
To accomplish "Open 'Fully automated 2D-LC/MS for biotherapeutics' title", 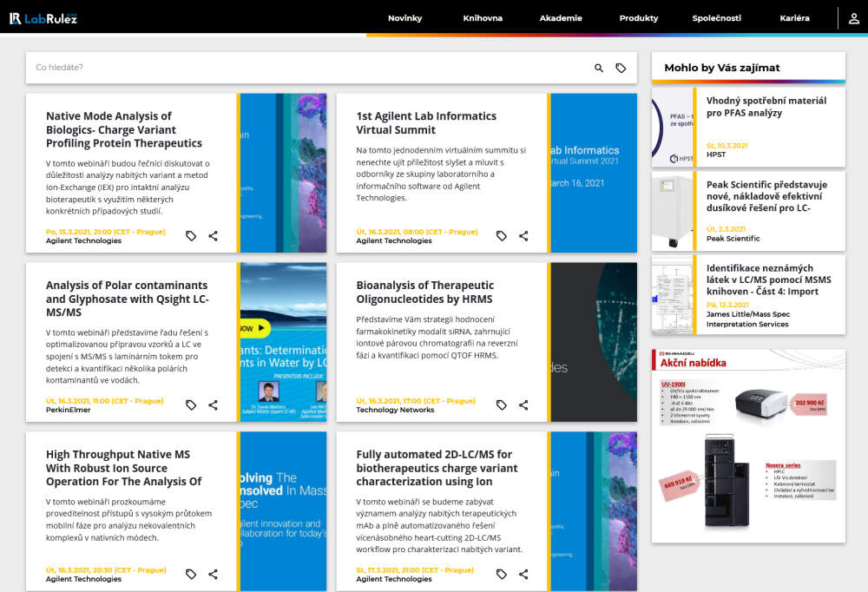I will tap(437, 468).
